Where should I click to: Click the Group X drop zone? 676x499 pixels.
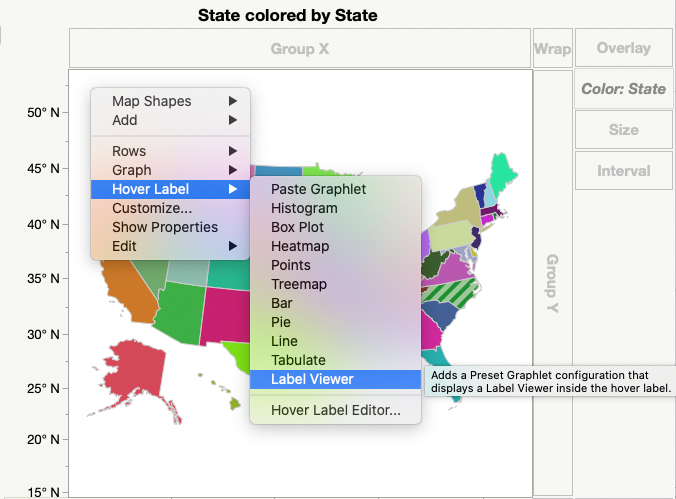click(x=299, y=48)
